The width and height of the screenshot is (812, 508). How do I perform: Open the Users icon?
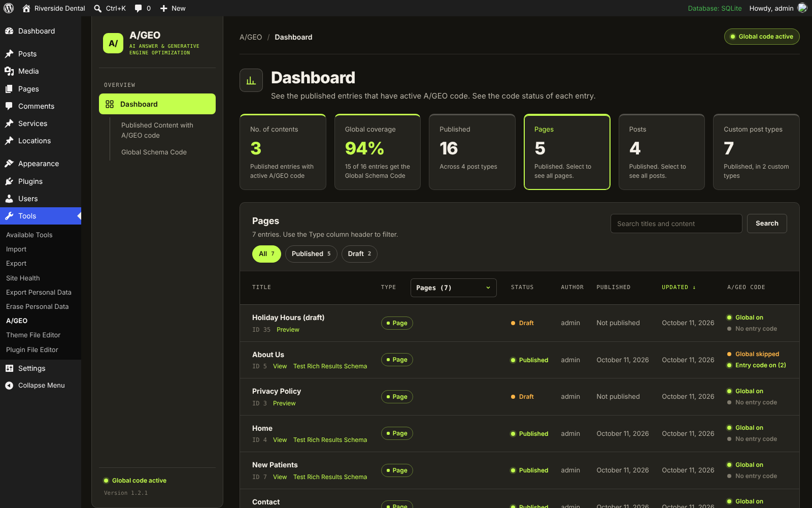point(9,199)
